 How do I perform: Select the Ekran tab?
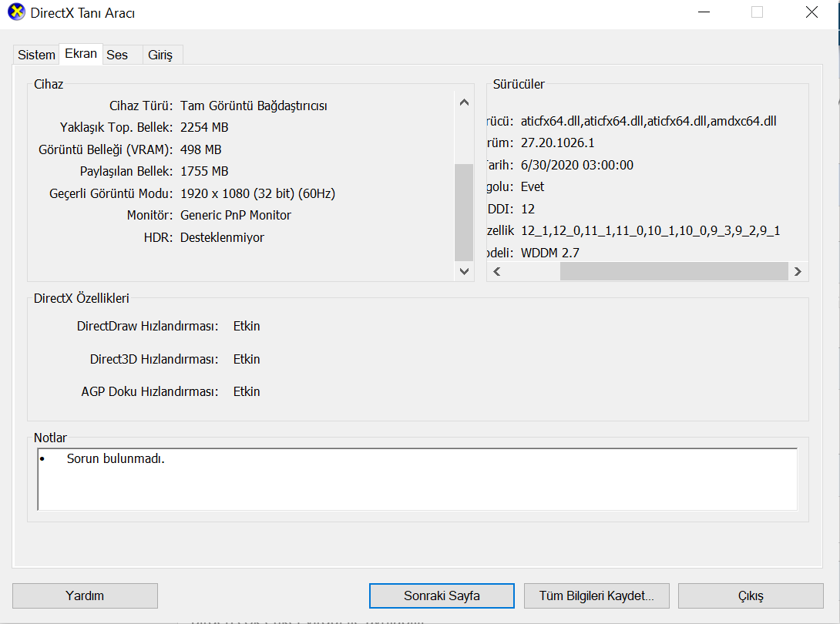81,54
